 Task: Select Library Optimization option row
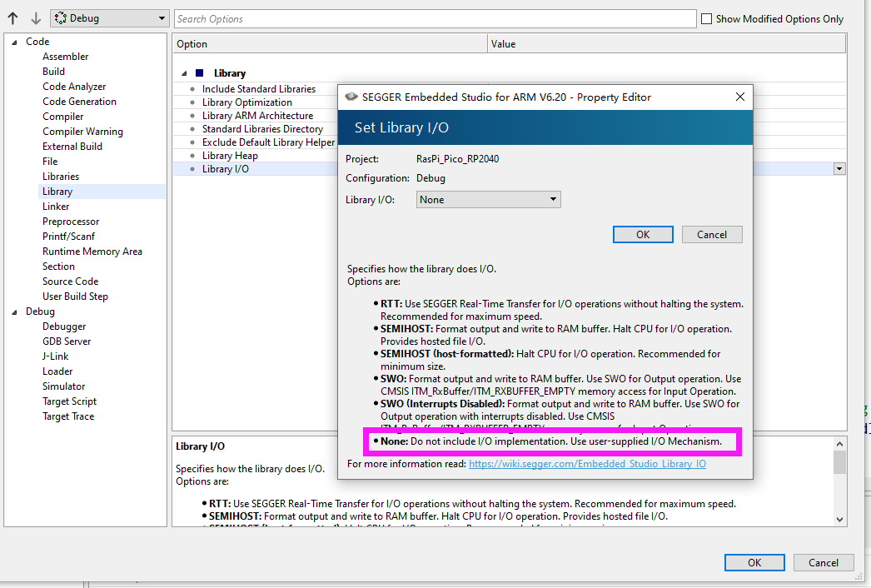pos(247,102)
